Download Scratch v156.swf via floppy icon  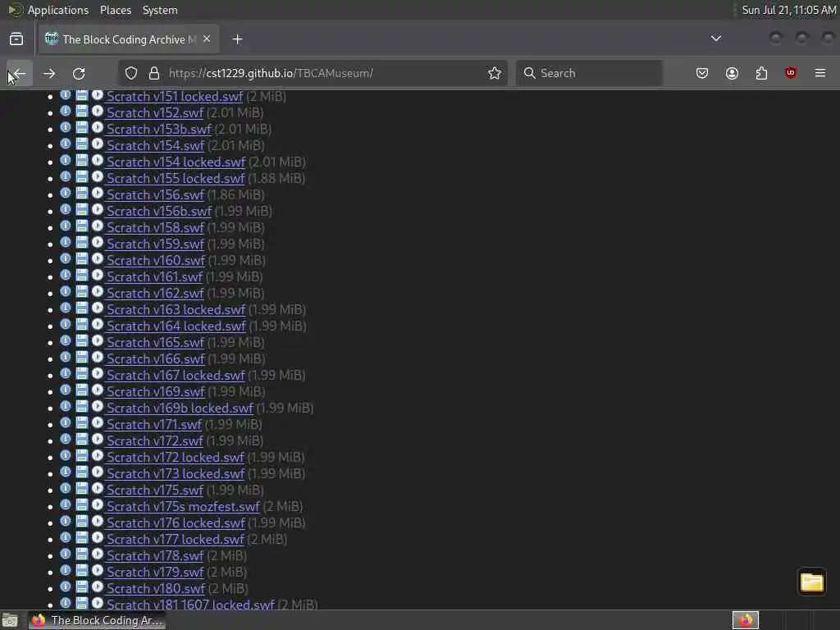click(x=81, y=194)
